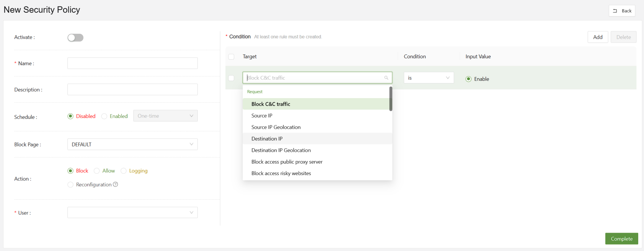Screen dimensions: 644x251
Task: Click the search icon in Target field
Action: [x=386, y=78]
